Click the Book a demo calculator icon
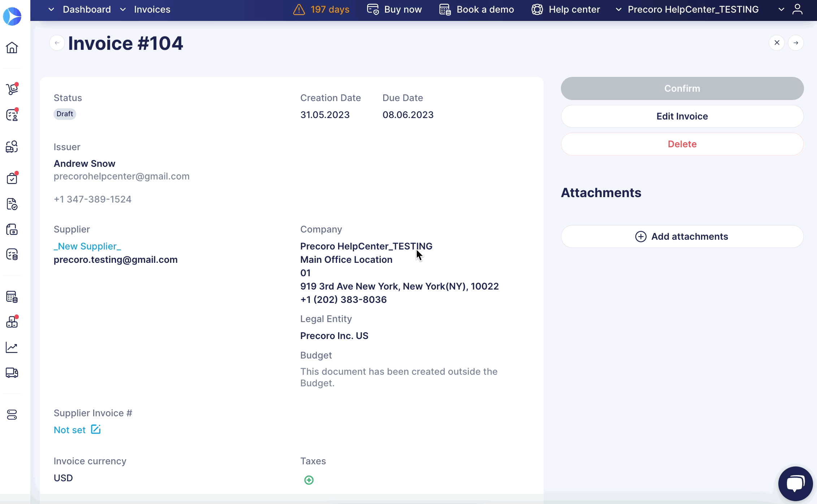Viewport: 817px width, 504px height. (x=445, y=9)
